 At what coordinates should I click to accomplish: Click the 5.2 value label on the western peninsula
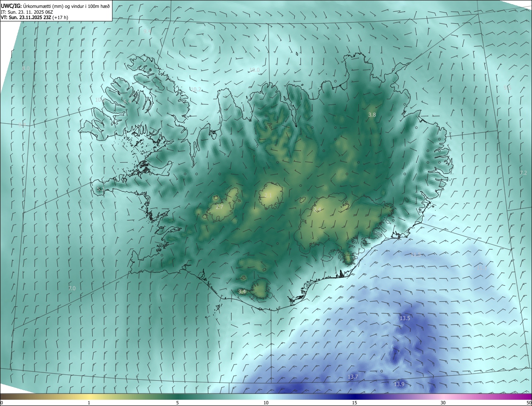pyautogui.click(x=101, y=189)
